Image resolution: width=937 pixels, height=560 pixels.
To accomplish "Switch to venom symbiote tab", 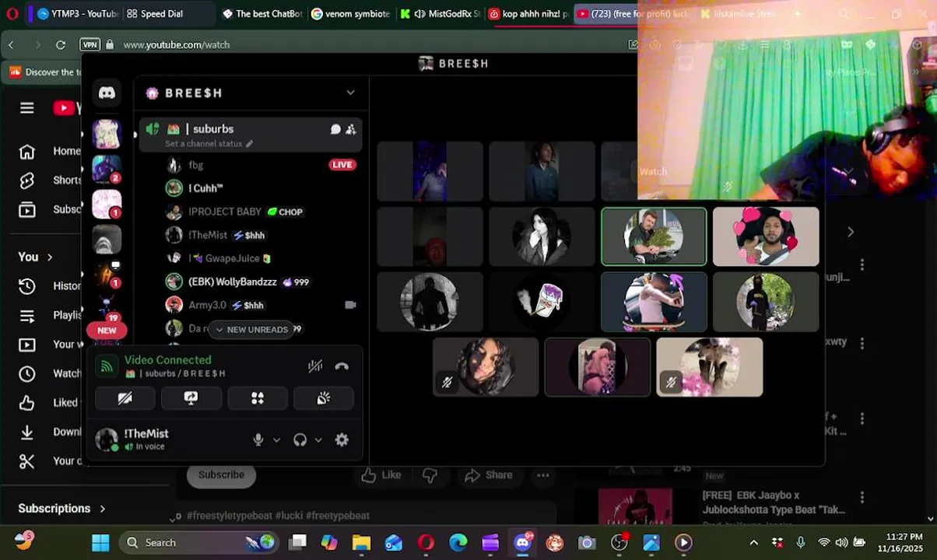I will [x=351, y=14].
